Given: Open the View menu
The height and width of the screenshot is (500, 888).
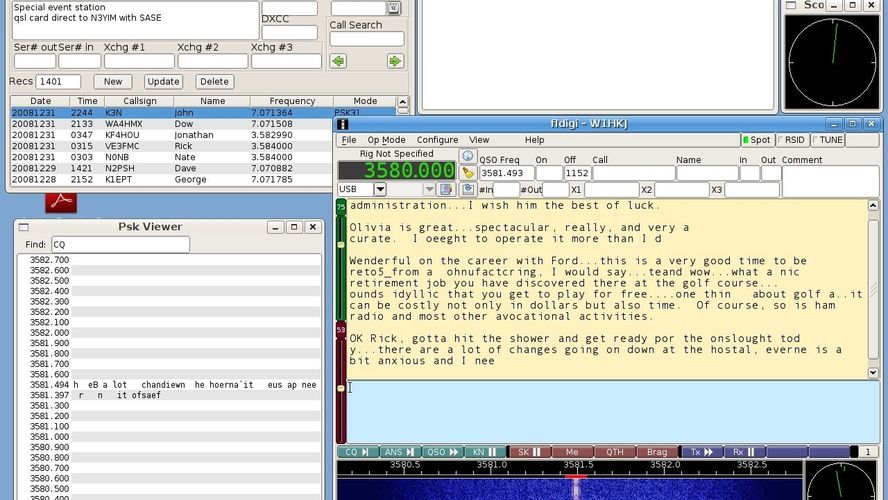Looking at the screenshot, I should click(x=479, y=140).
